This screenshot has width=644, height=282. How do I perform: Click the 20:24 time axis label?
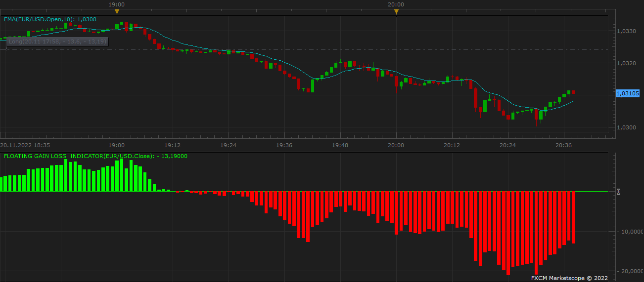tap(508, 145)
